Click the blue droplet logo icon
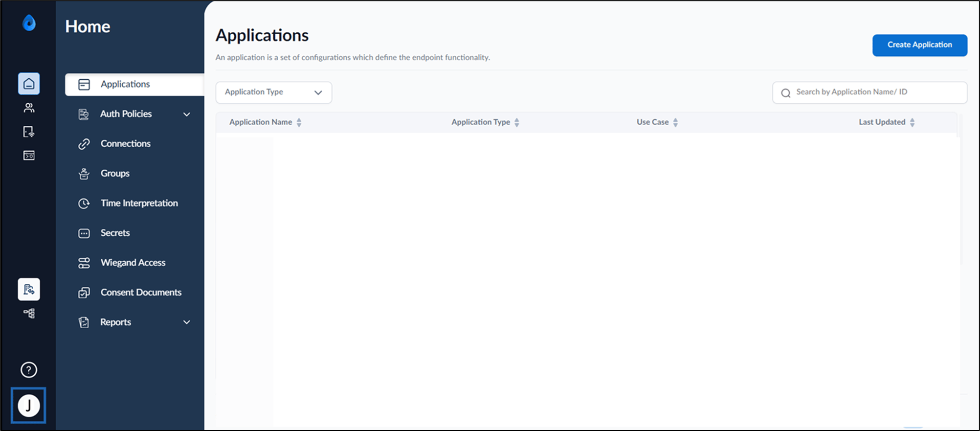 29,23
